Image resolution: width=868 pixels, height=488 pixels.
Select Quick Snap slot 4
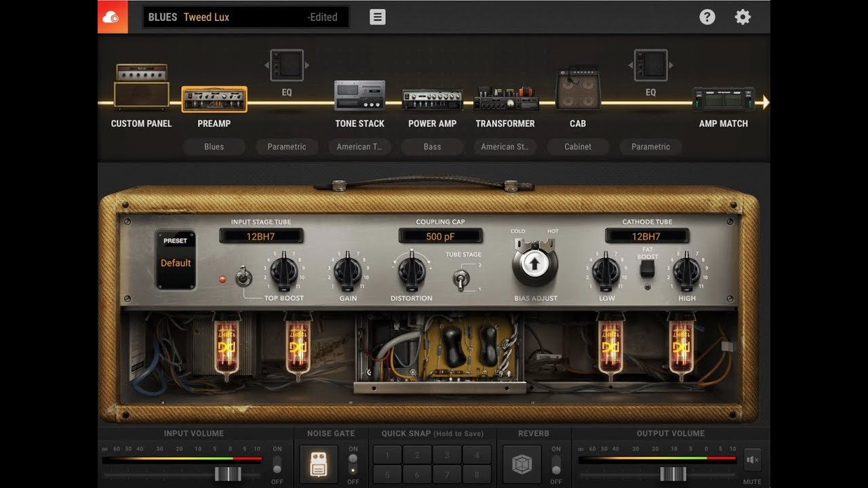click(477, 455)
